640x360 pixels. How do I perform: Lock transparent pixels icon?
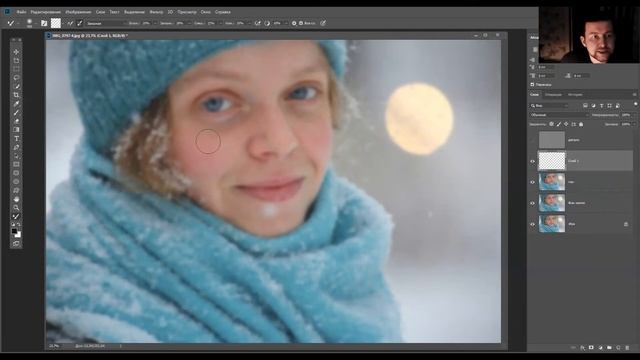click(551, 124)
